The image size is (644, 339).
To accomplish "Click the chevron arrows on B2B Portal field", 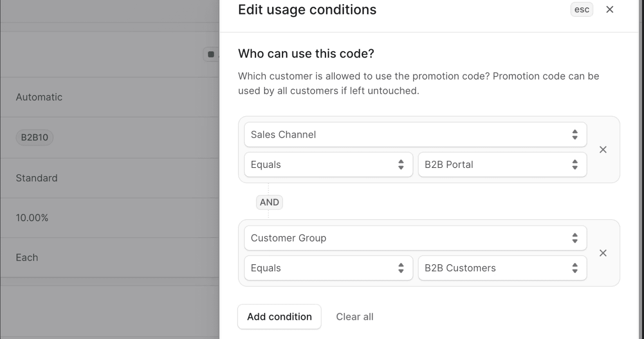I will (575, 165).
